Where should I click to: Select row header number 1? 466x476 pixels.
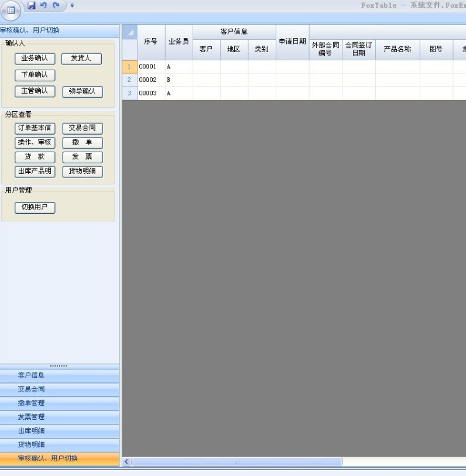[x=129, y=67]
